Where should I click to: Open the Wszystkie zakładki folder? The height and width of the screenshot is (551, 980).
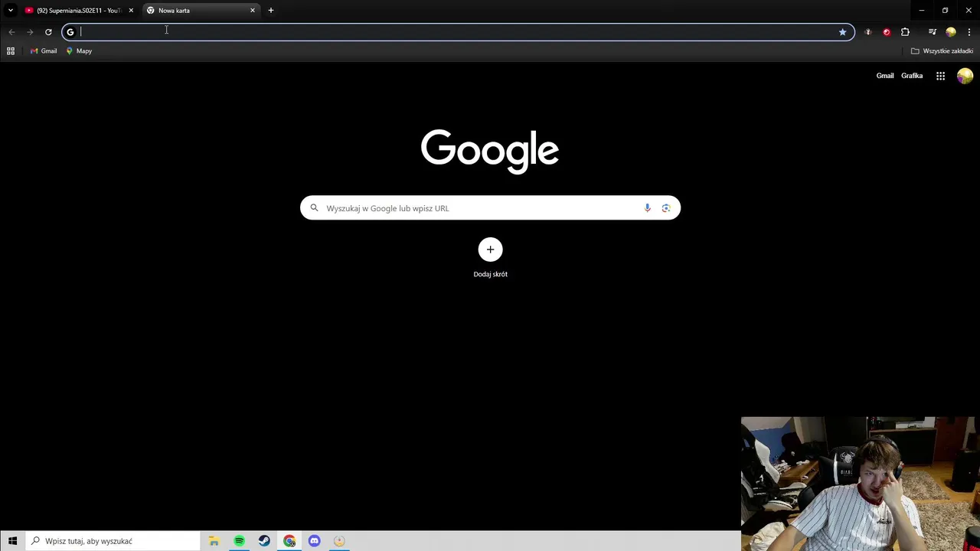click(x=942, y=51)
